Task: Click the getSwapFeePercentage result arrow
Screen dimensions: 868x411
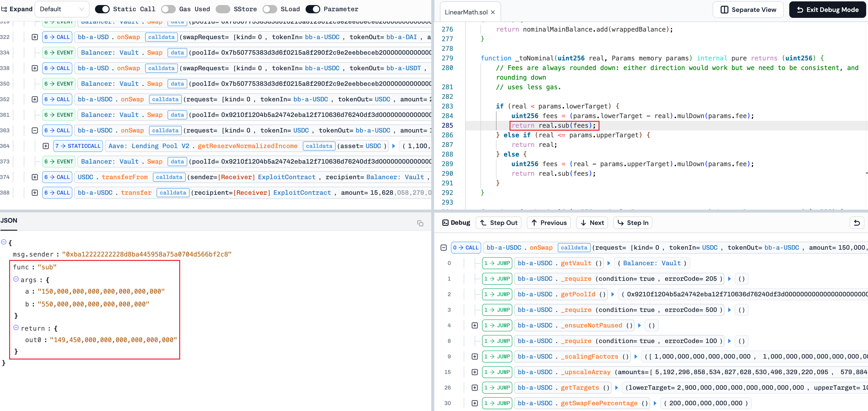Action: 655,403
